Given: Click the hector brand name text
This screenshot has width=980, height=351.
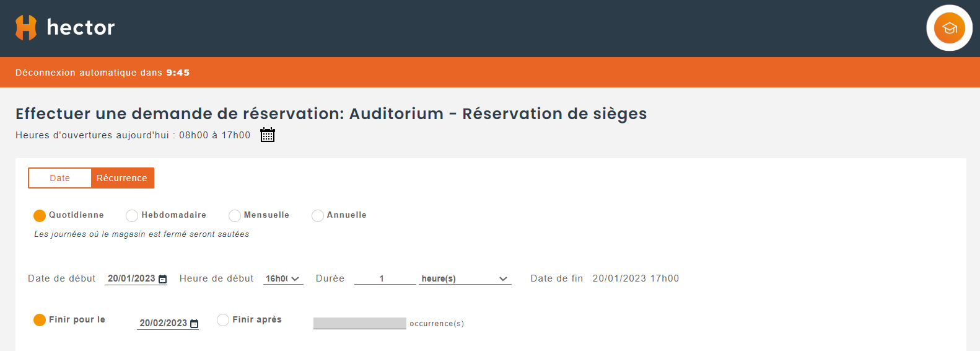Looking at the screenshot, I should (x=81, y=28).
